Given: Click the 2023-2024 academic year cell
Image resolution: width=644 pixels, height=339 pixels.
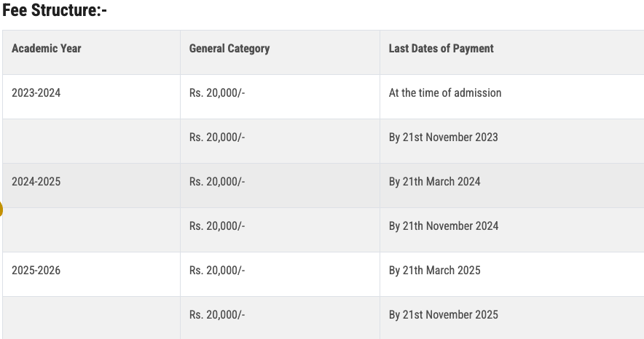Looking at the screenshot, I should [36, 93].
